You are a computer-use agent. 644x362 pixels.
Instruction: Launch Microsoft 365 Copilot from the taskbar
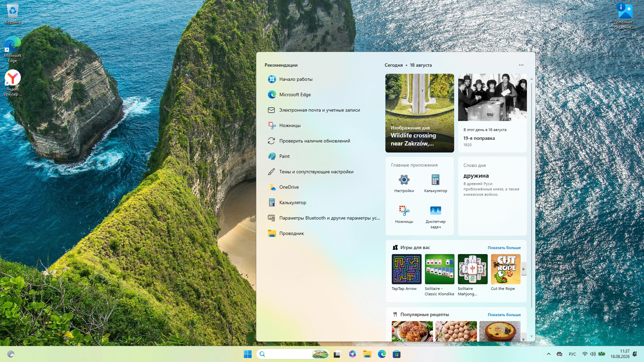coord(352,354)
